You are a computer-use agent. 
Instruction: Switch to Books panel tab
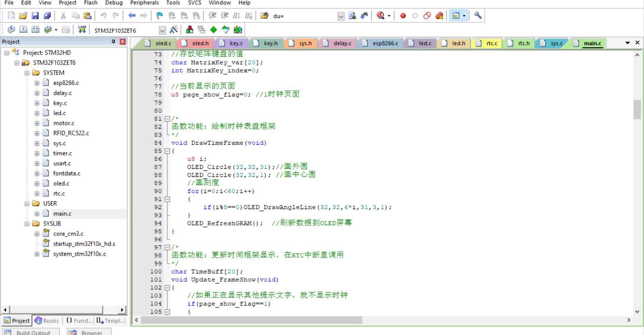(x=47, y=321)
